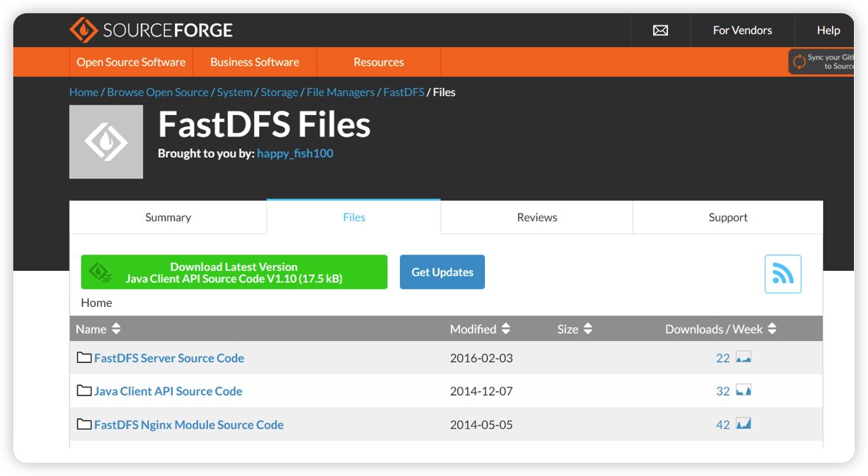This screenshot has width=868, height=476.
Task: Open the Resources menu
Action: [379, 62]
